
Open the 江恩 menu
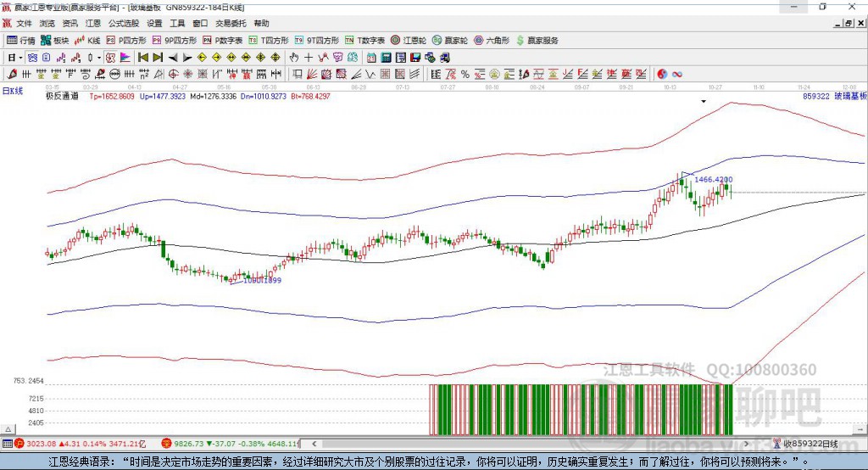tap(92, 24)
